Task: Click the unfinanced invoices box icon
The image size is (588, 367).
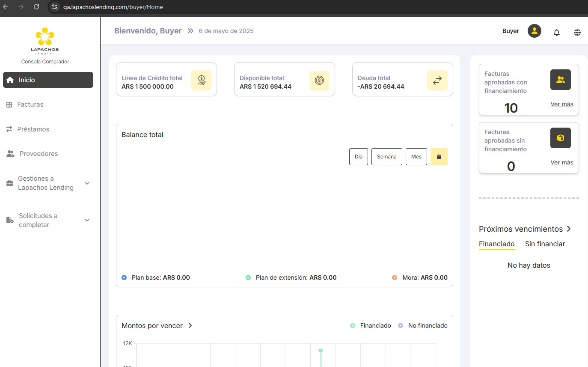Action: coord(560,138)
